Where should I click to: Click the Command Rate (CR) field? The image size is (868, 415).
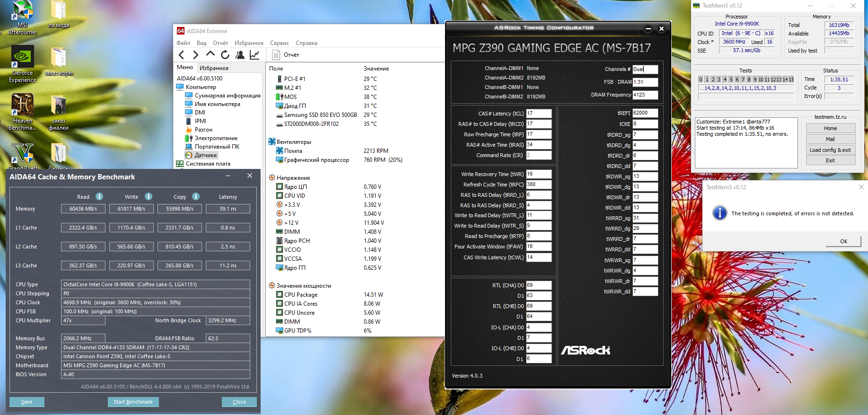pos(539,155)
